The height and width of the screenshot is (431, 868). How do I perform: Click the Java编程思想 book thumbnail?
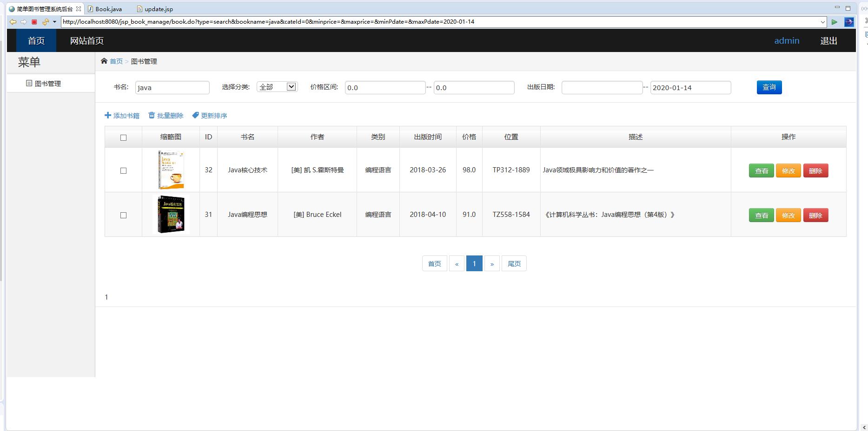171,214
